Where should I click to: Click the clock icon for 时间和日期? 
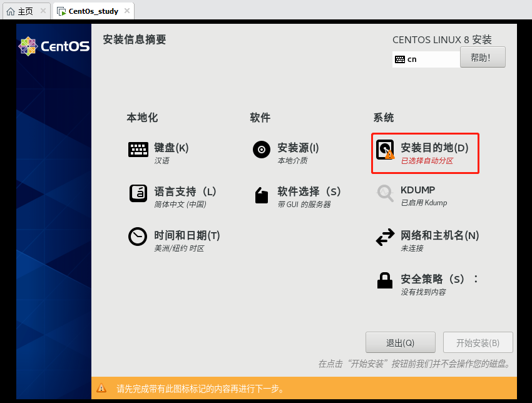pos(138,237)
